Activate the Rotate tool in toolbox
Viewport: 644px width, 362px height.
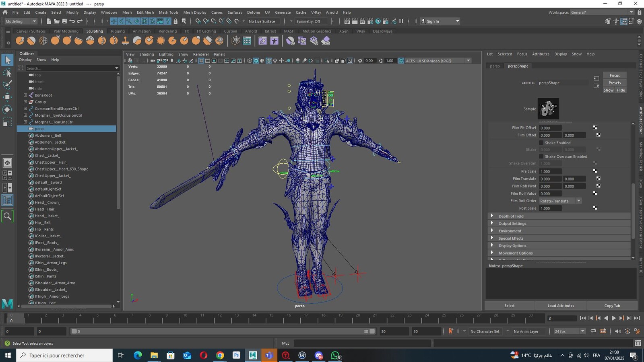click(x=7, y=109)
